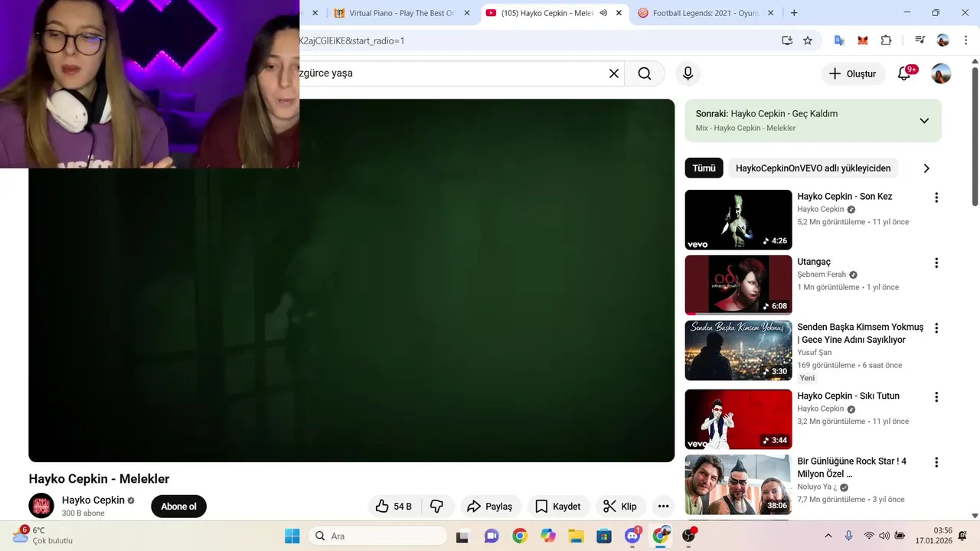Click the page vertical scrollbar

tap(975, 138)
